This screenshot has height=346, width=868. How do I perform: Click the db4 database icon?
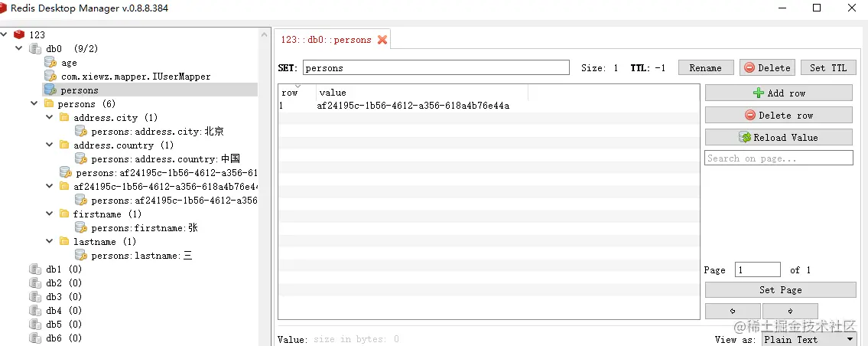coord(35,311)
